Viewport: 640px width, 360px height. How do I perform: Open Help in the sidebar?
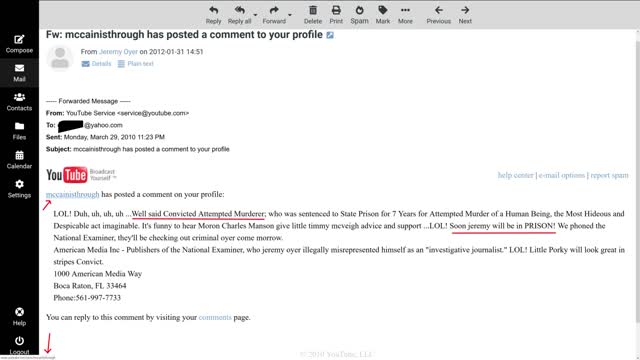coord(19,317)
